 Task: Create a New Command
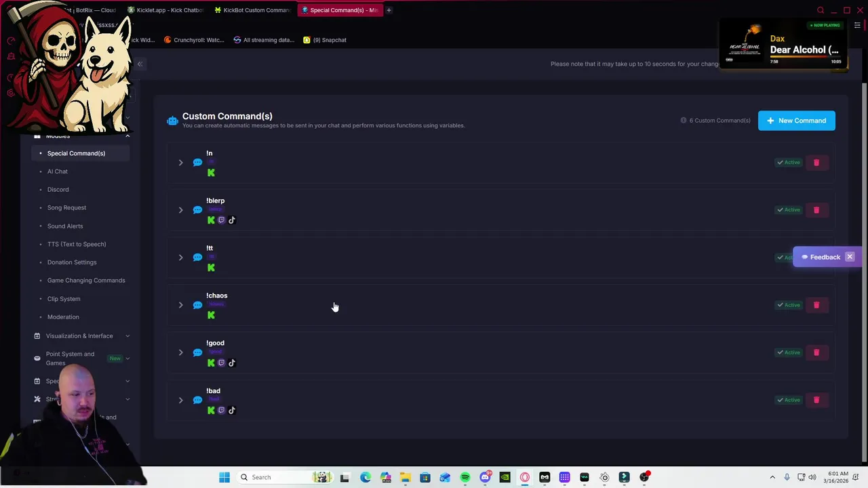point(797,121)
